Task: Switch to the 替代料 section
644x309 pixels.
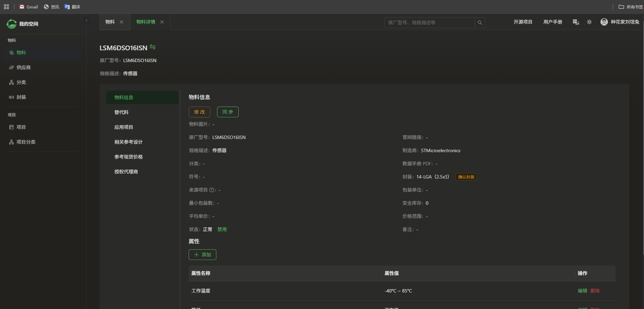Action: (x=122, y=112)
